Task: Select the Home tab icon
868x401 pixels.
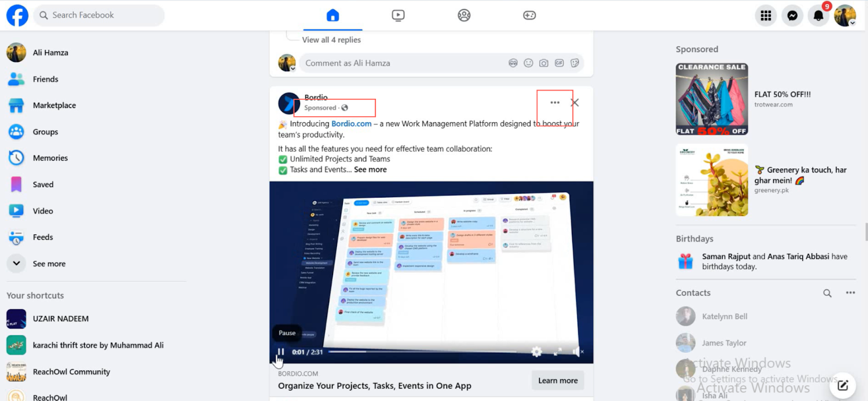Action: pos(333,15)
